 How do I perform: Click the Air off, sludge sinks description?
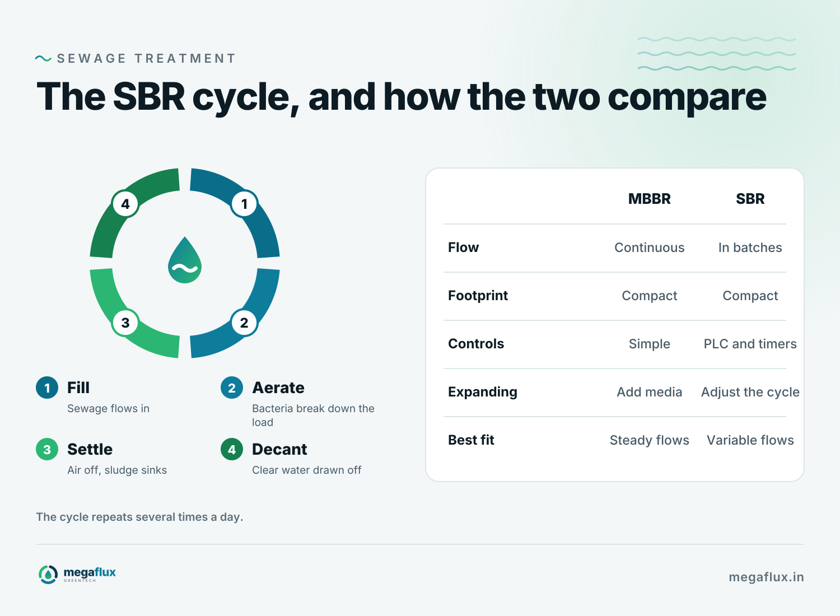(117, 470)
